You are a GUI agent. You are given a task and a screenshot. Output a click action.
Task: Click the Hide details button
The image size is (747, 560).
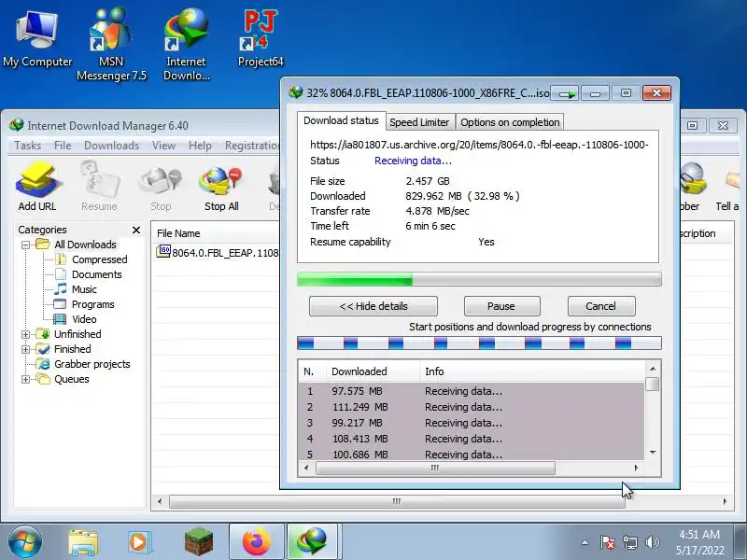pyautogui.click(x=373, y=306)
